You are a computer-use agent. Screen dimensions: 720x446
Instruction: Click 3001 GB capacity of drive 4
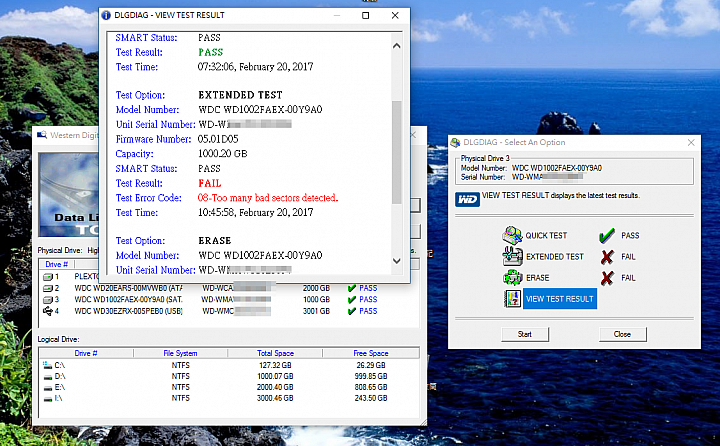tap(316, 311)
